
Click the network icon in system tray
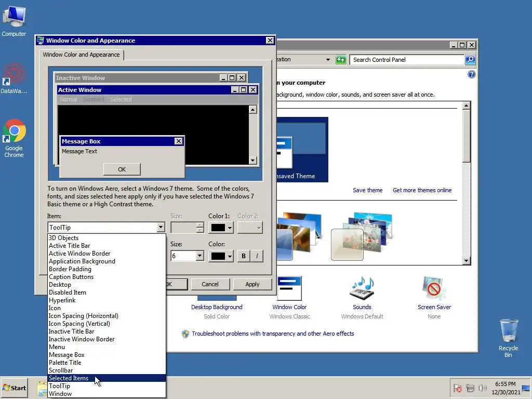click(x=470, y=388)
